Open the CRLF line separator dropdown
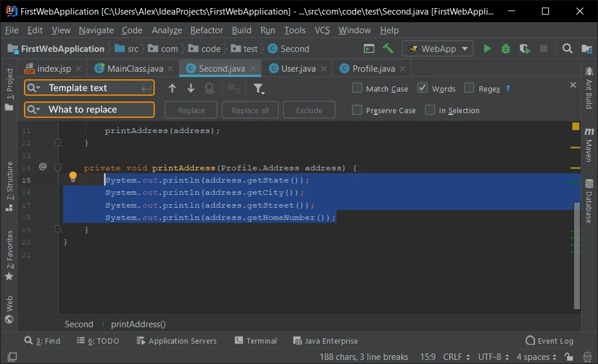Image resolution: width=598 pixels, height=364 pixels. [457, 357]
